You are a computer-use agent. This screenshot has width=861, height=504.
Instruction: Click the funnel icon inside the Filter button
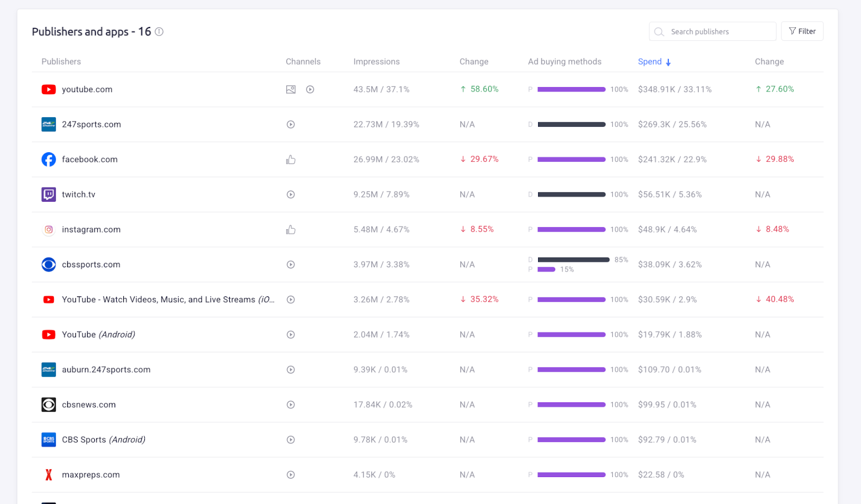click(x=792, y=31)
